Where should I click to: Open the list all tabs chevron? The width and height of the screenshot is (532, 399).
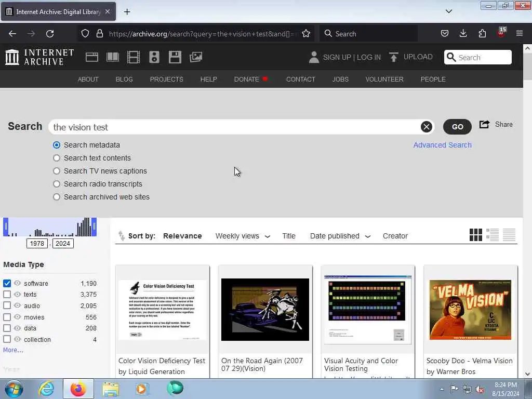tap(449, 11)
